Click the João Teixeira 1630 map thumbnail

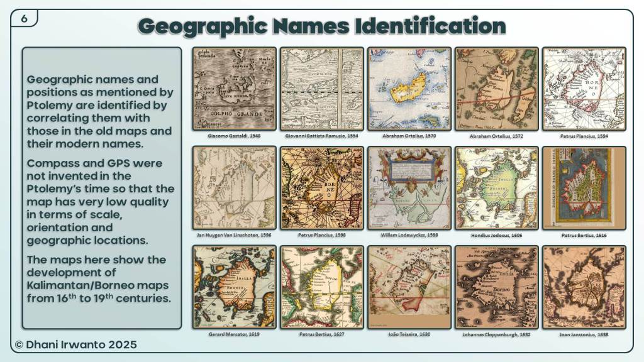coord(409,287)
